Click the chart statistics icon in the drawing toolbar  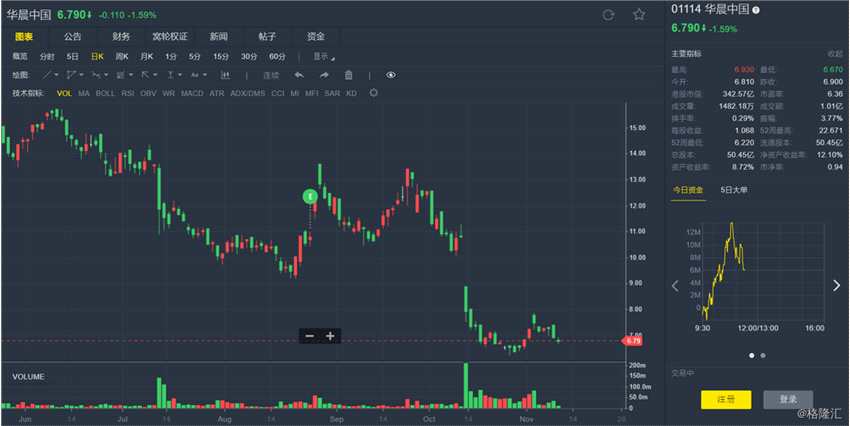[225, 75]
